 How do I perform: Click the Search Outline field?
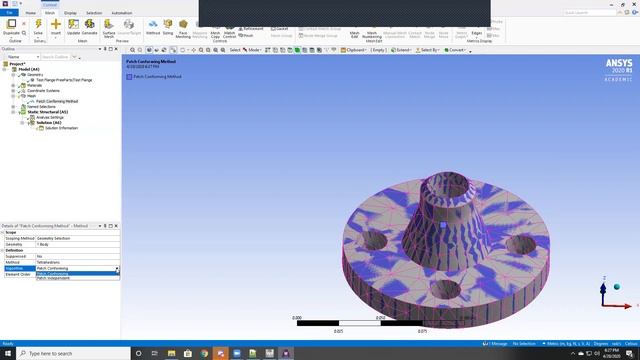[x=56, y=57]
